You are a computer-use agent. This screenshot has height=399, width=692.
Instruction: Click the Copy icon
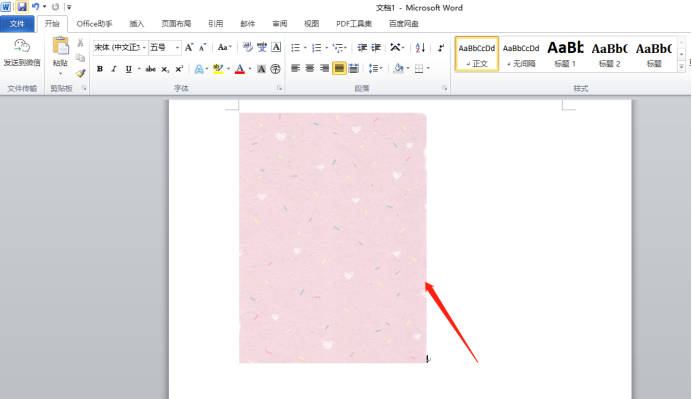coord(80,58)
